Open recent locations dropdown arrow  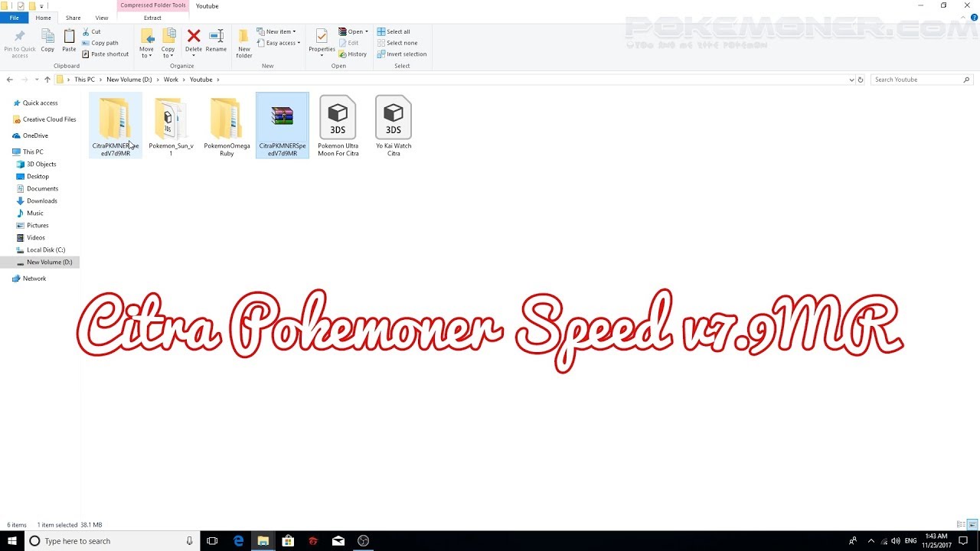[36, 80]
